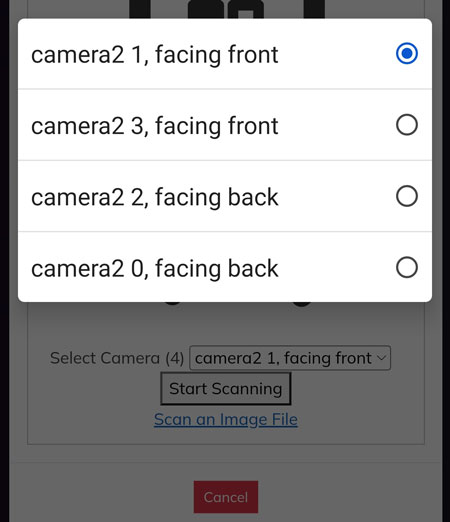Viewport: 450px width, 522px height.
Task: Select the radio button for camera2 1
Action: [x=407, y=53]
